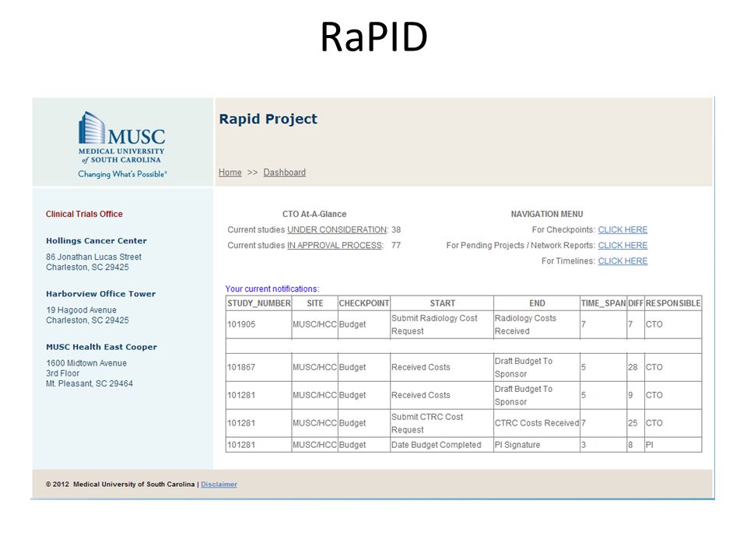
Task: Click the RESPONSIBLE column header
Action: tap(673, 303)
